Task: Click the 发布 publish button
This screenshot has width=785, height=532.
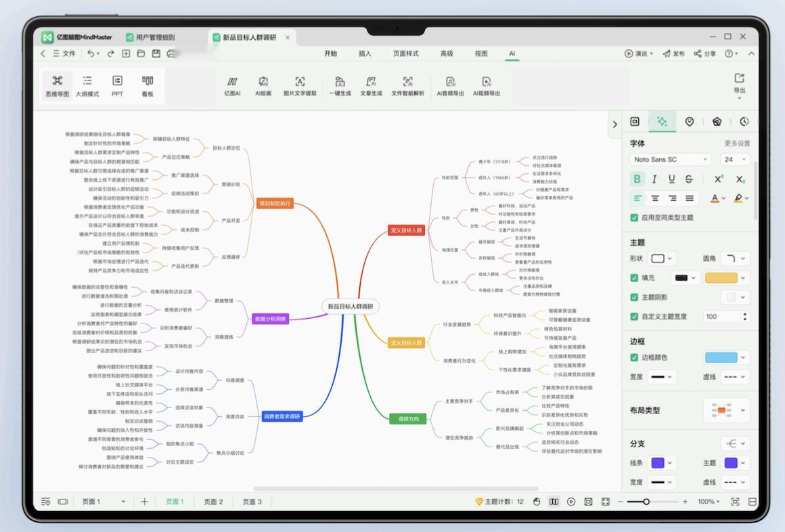Action: point(673,53)
